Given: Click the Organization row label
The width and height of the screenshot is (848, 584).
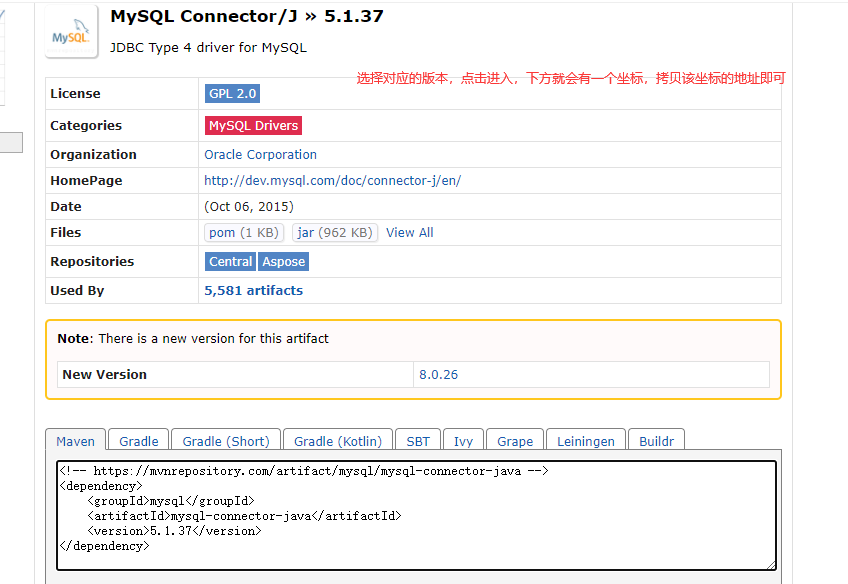Looking at the screenshot, I should pyautogui.click(x=94, y=155).
